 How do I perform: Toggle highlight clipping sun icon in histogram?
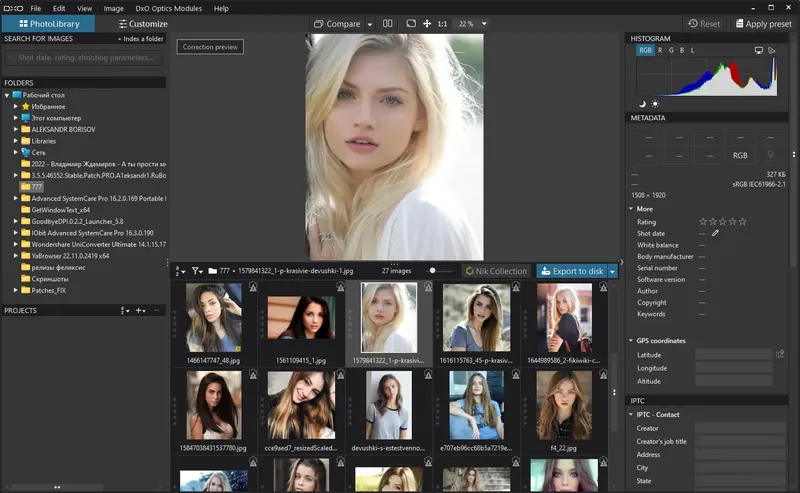tap(655, 103)
